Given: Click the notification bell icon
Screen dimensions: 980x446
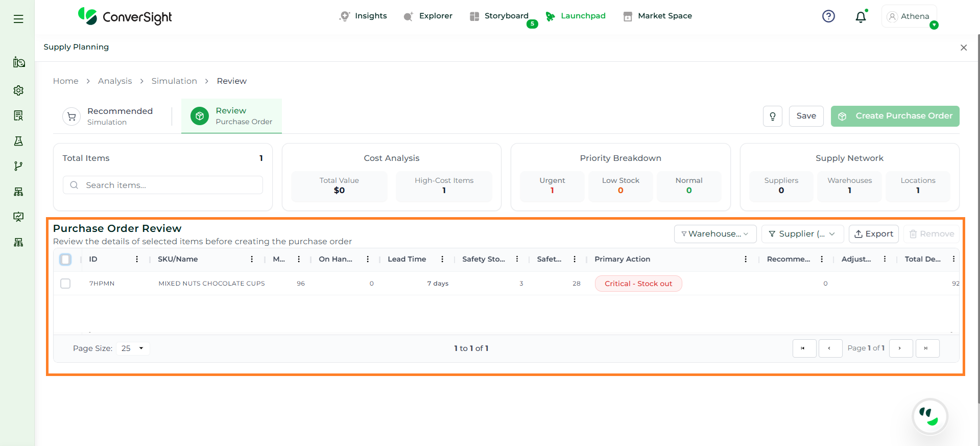Looking at the screenshot, I should (x=861, y=17).
